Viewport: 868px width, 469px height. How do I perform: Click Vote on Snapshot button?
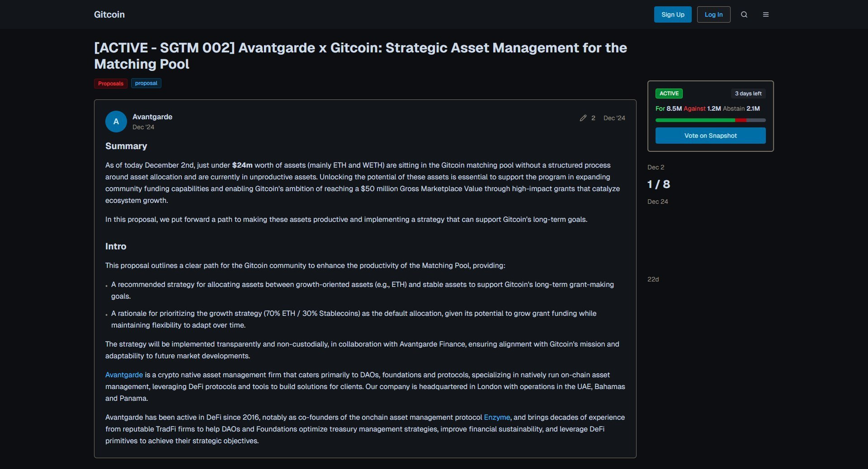[710, 136]
